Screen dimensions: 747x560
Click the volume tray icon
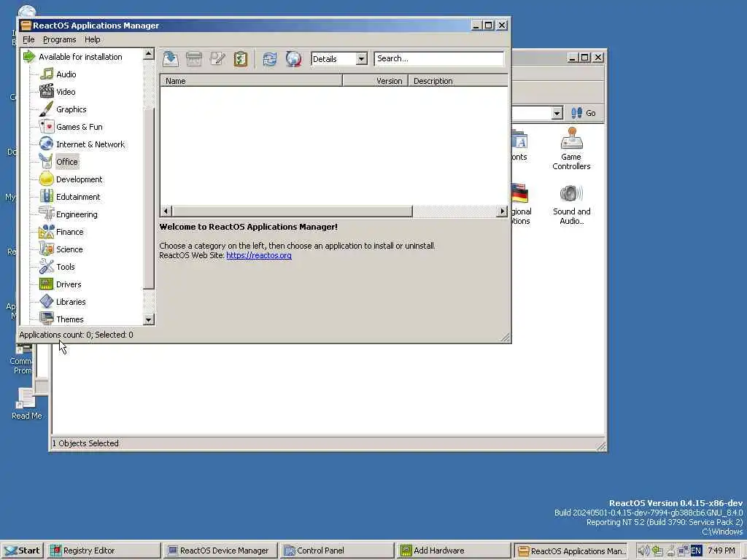[643, 551]
